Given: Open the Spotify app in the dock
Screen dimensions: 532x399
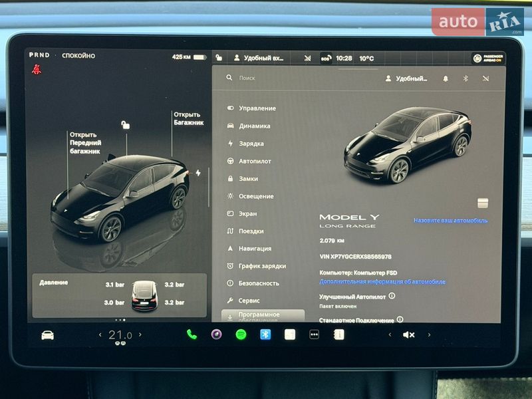Looking at the screenshot, I should point(240,336).
